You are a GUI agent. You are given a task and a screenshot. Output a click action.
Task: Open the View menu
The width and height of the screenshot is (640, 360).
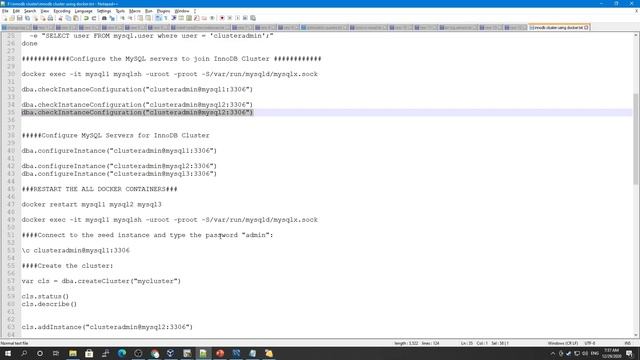click(x=45, y=11)
